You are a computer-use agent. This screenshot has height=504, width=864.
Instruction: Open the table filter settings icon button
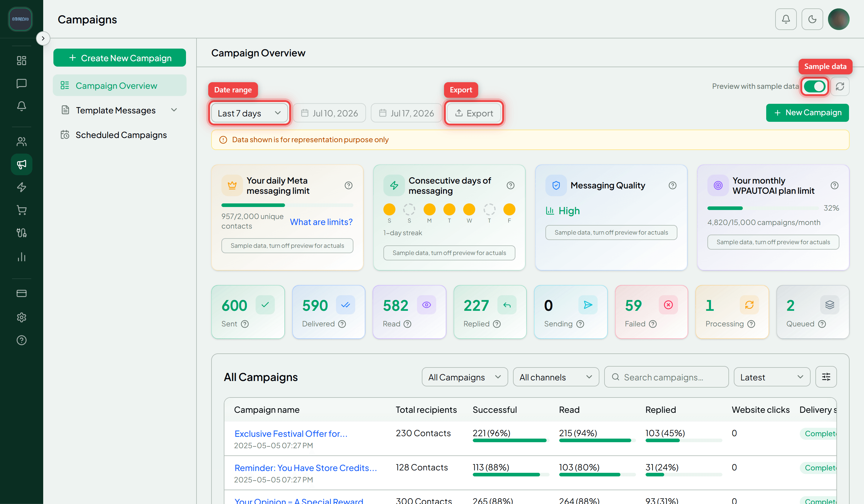pyautogui.click(x=826, y=377)
